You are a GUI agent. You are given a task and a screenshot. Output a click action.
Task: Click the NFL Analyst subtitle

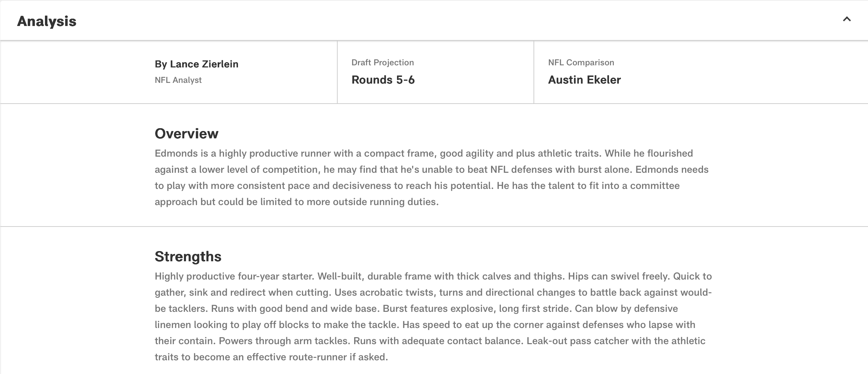tap(178, 80)
